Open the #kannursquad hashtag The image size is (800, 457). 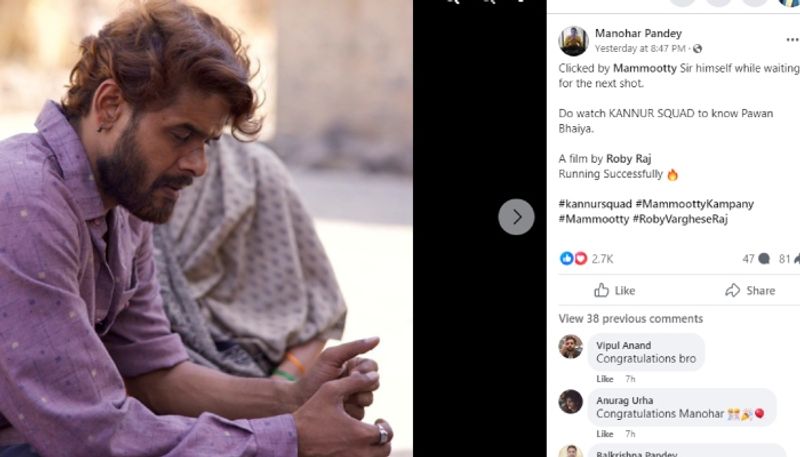[594, 204]
